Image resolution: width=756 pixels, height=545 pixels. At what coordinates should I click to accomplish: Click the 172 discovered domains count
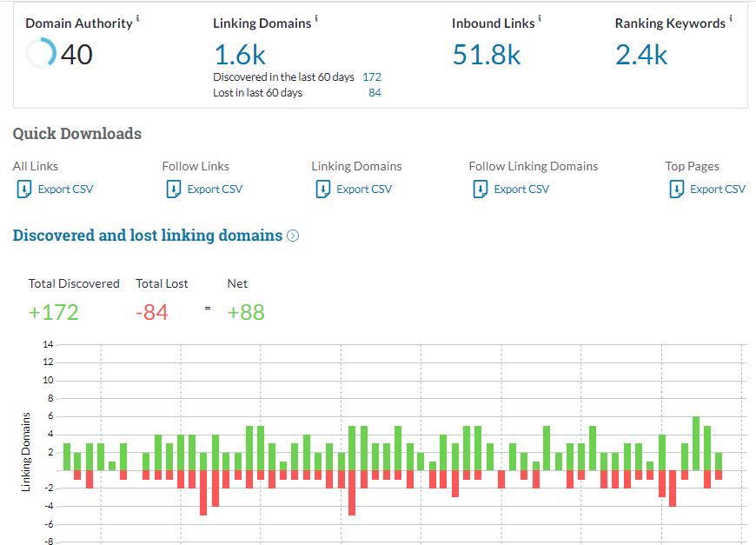371,77
